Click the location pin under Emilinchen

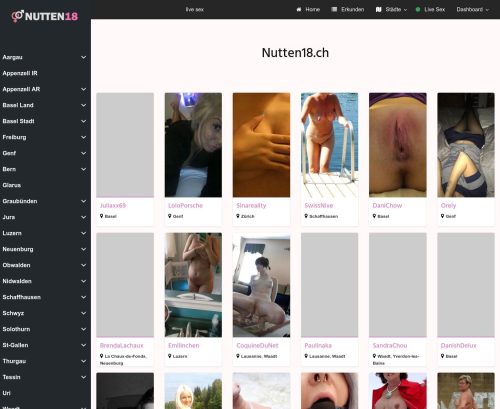(170, 356)
